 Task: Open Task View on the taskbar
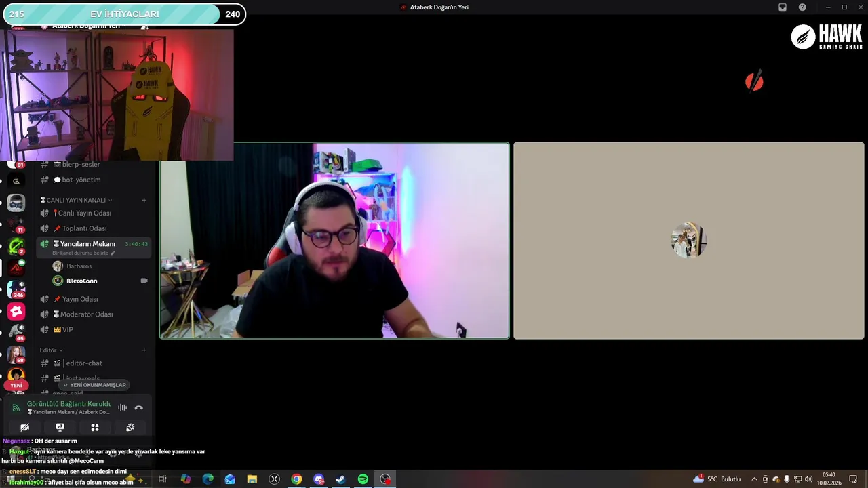[163, 479]
